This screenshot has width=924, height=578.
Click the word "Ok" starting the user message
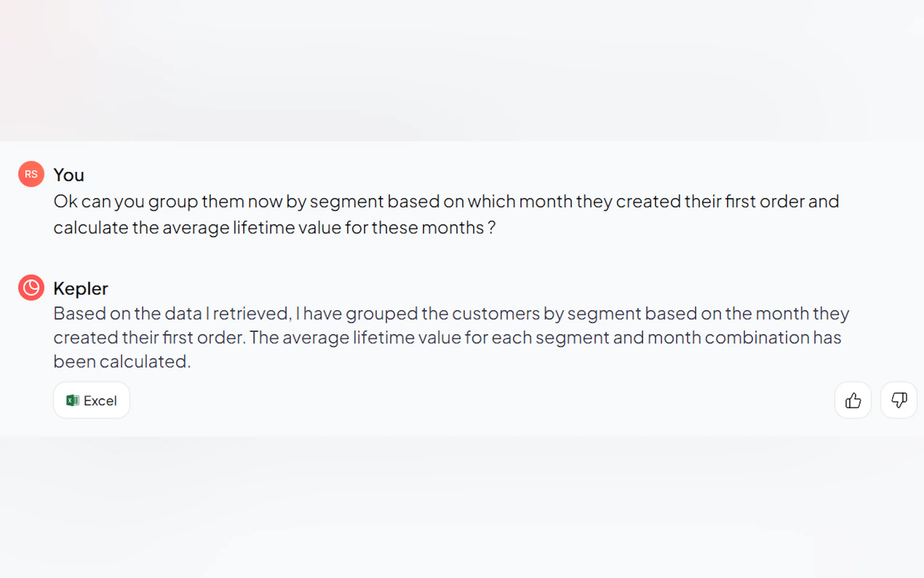pyautogui.click(x=65, y=201)
